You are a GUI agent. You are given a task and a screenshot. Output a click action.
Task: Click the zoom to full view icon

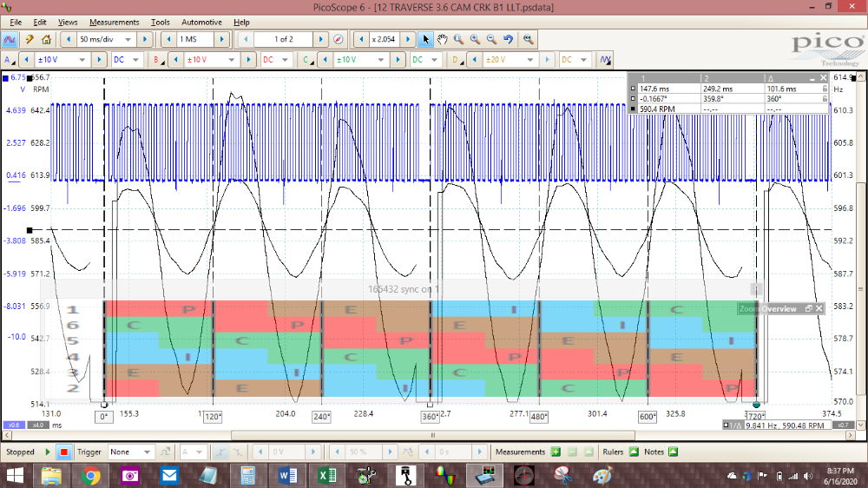pyautogui.click(x=528, y=39)
